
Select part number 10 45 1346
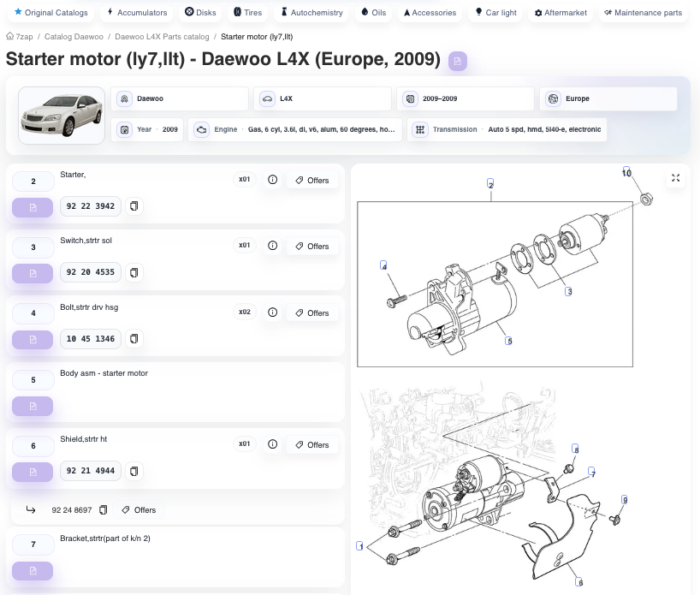coord(91,339)
